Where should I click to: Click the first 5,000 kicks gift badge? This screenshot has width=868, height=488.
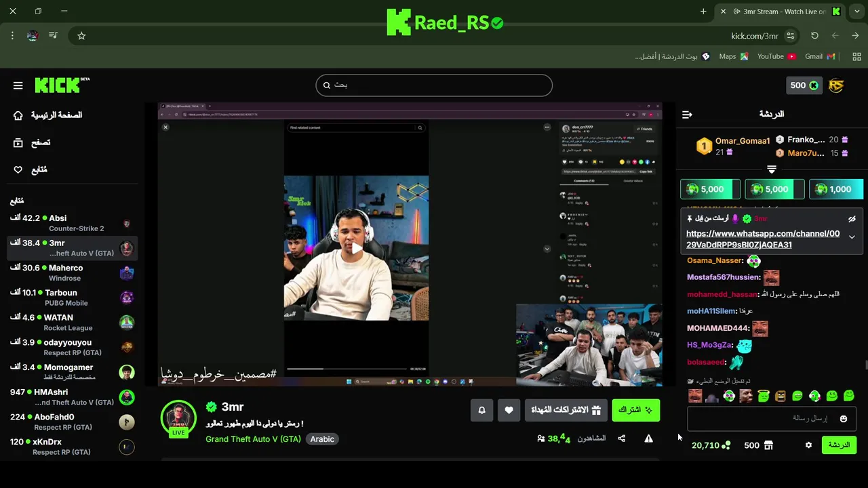pyautogui.click(x=710, y=189)
